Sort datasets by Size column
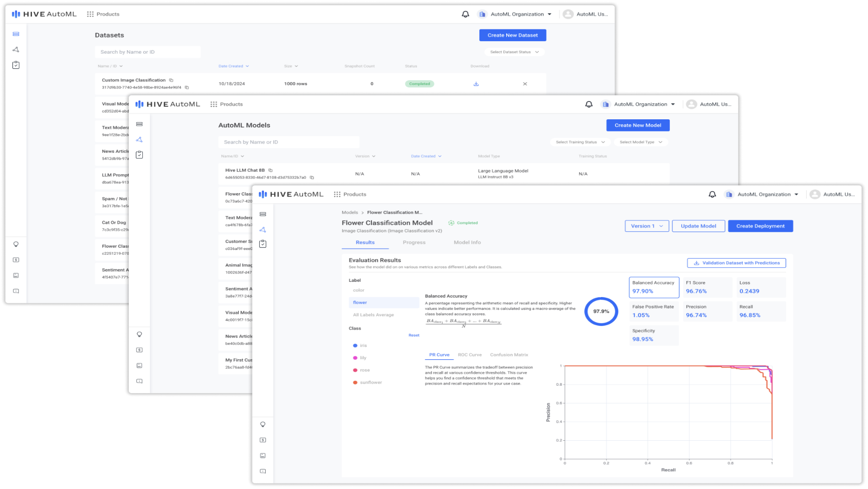868x489 pixels. click(x=291, y=66)
